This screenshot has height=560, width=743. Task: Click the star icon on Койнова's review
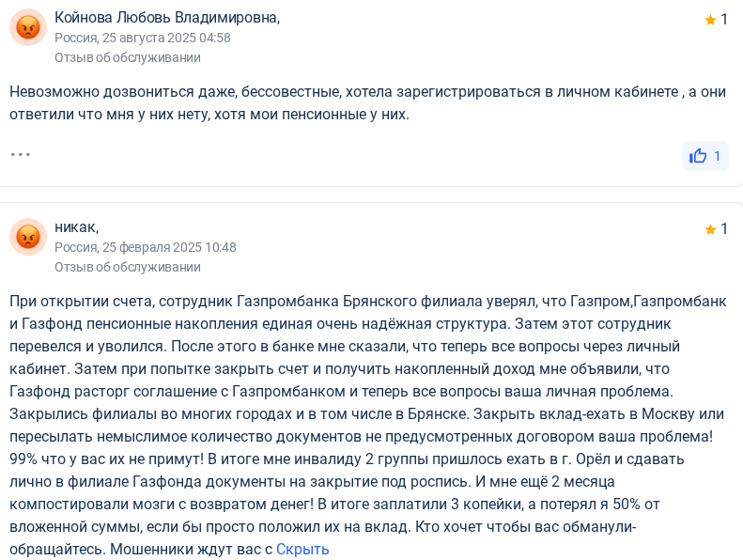(x=710, y=20)
